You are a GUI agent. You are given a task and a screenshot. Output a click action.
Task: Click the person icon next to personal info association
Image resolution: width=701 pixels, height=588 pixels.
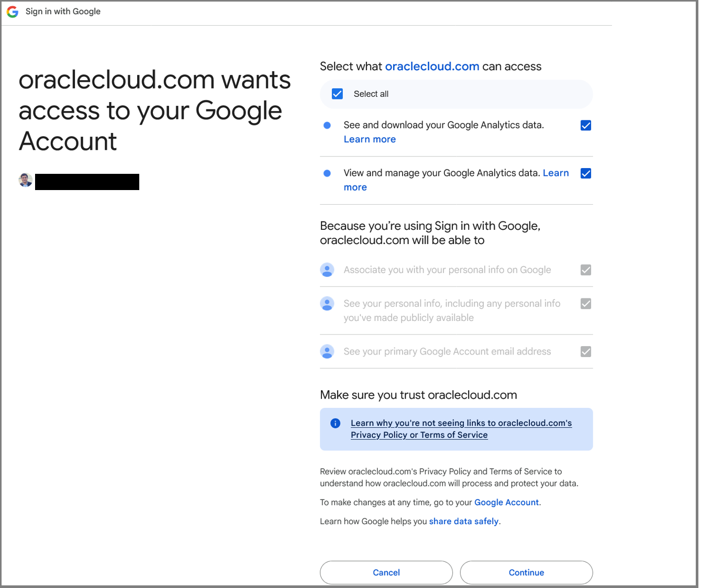coord(327,270)
